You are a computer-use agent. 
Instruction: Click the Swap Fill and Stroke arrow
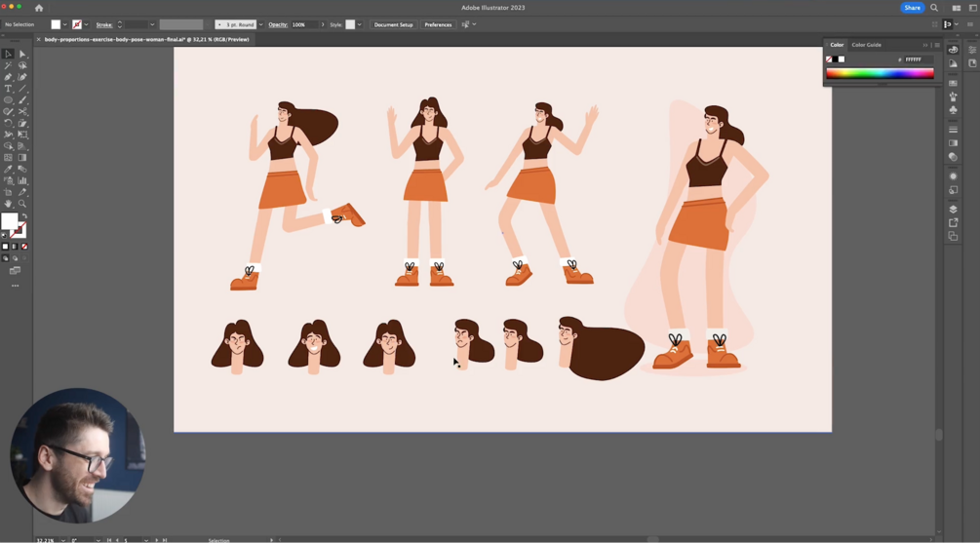coord(24,216)
